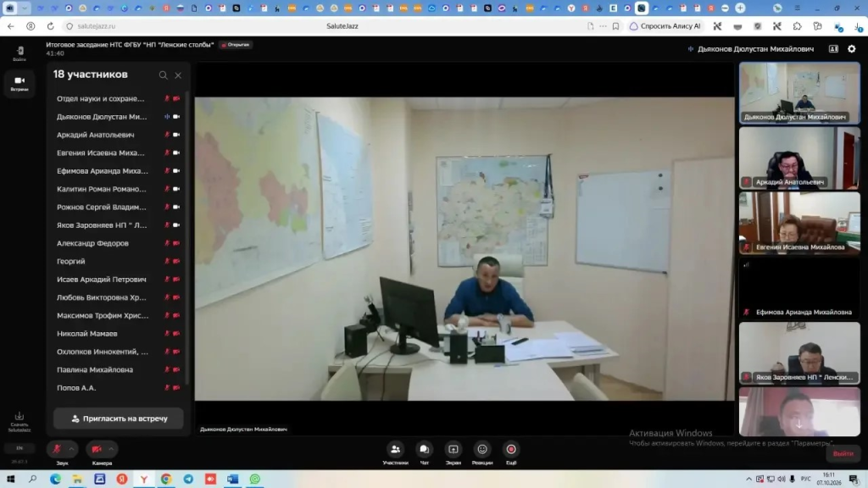Toggle Камера button on
The image size is (868, 488).
point(97,449)
